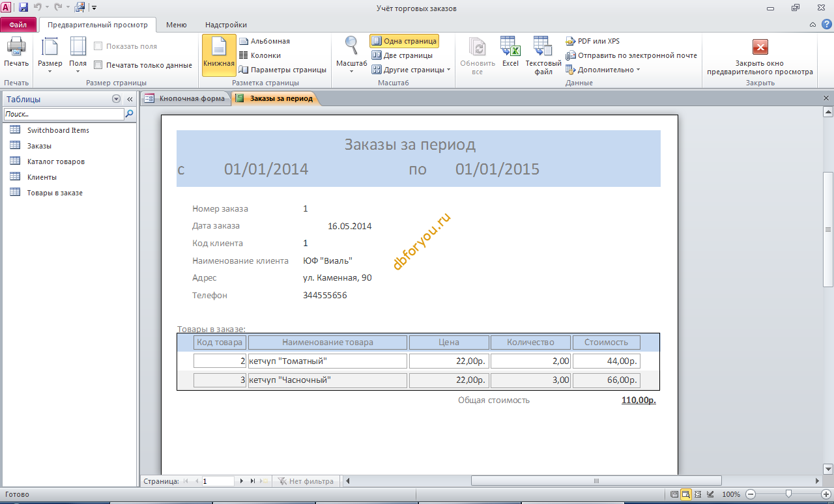Save with the quick access floppy icon

click(23, 8)
